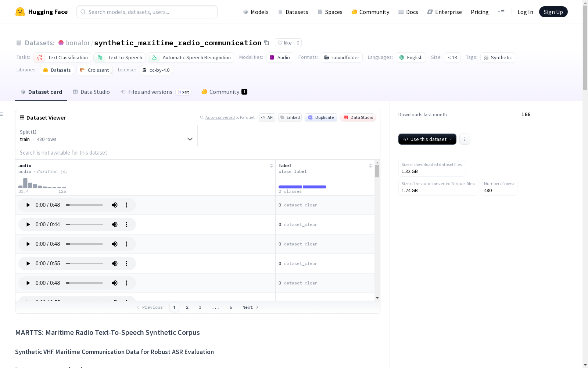Play the audio clip lasting 0:55
This screenshot has width=588, height=368.
[28, 263]
